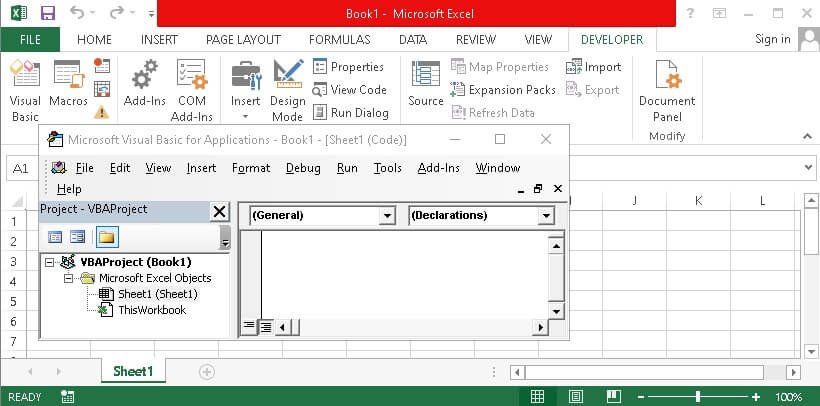
Task: Open the VBA File menu
Action: (x=84, y=168)
